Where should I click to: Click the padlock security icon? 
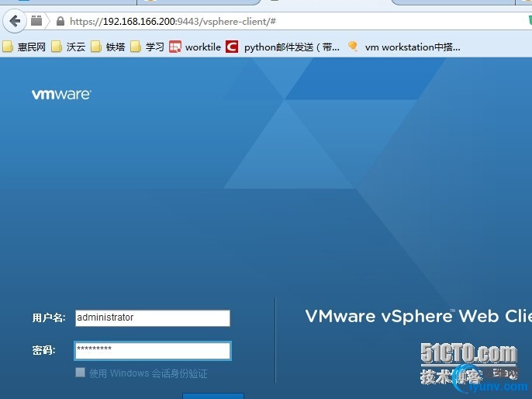(x=60, y=21)
